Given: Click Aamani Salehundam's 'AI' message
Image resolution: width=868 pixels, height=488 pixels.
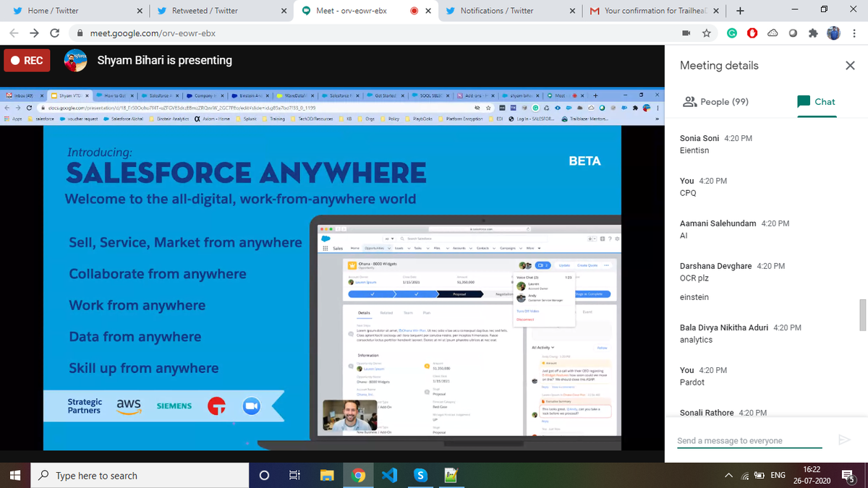Looking at the screenshot, I should click(x=684, y=236).
